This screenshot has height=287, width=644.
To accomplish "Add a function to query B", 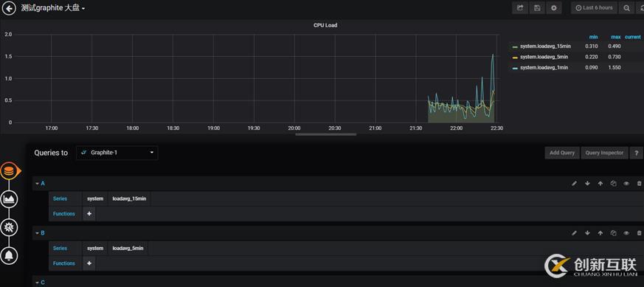I will [89, 263].
